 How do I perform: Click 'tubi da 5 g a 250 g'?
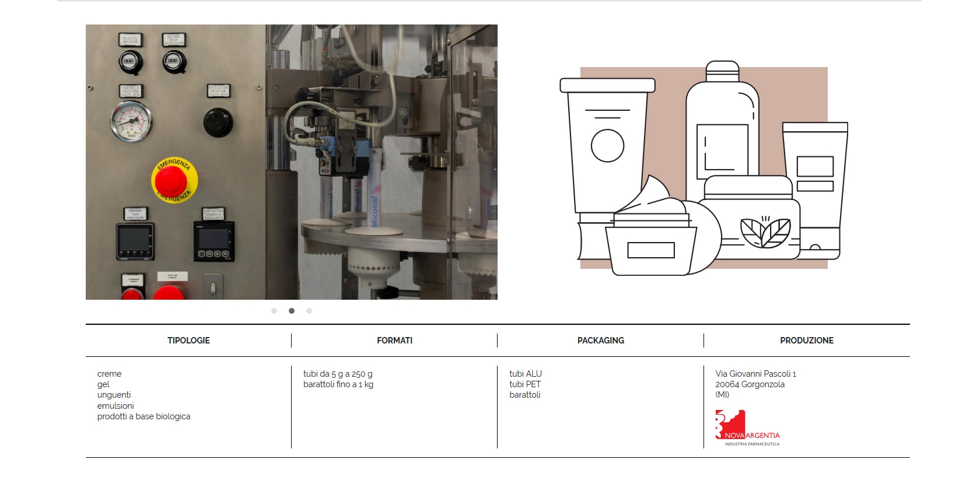pyautogui.click(x=338, y=374)
